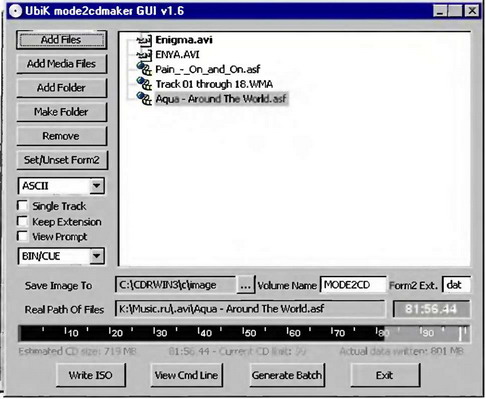Viewport: 486px width, 399px height.
Task: Click the Enigma.avi file icon
Action: click(x=144, y=40)
